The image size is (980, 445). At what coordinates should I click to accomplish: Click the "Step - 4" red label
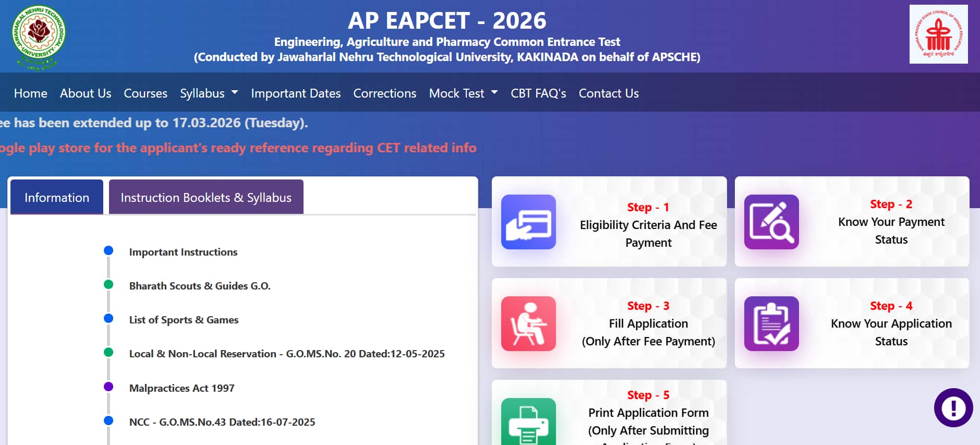click(x=891, y=306)
